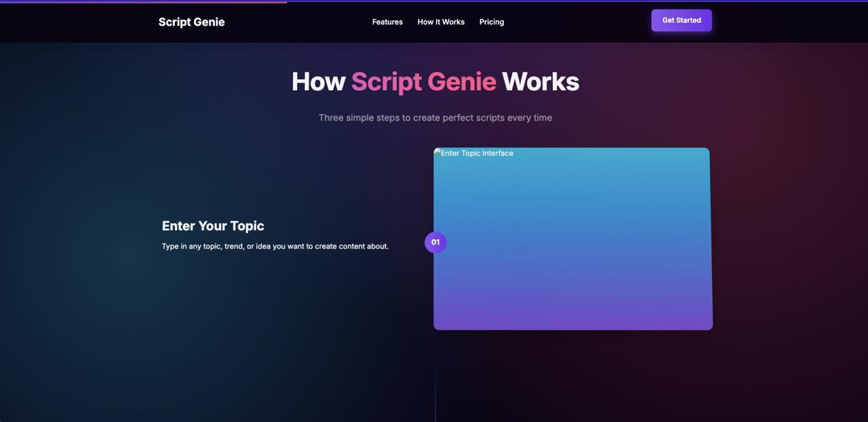Click the 'Three simple steps' subtitle

(x=435, y=117)
